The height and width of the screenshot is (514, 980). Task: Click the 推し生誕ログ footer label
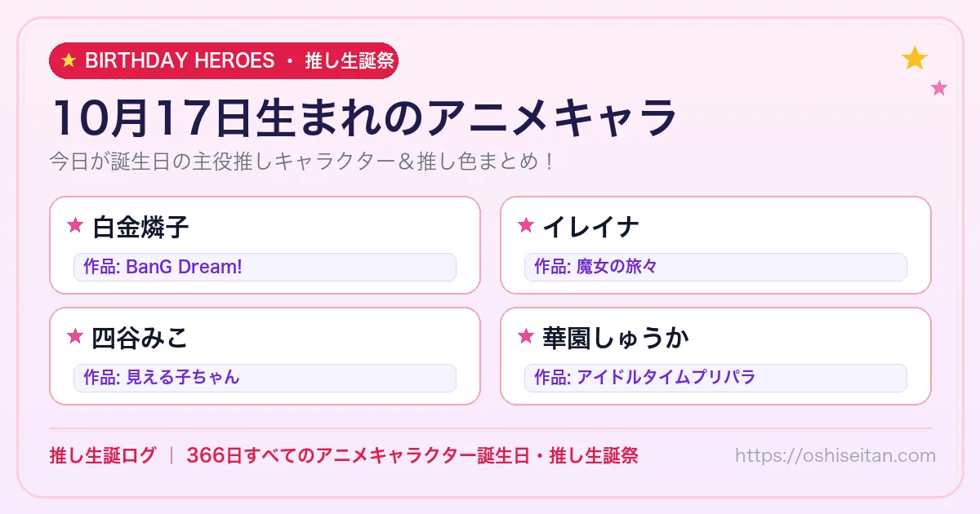pos(102,455)
